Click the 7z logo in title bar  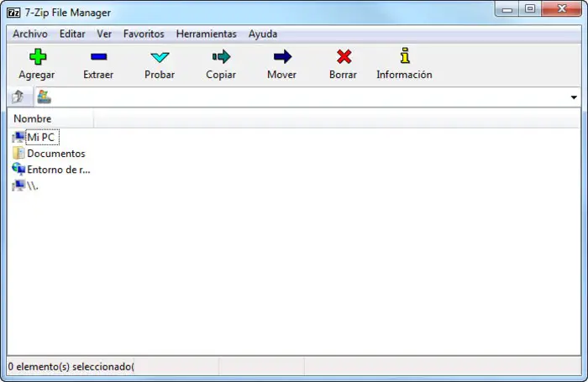(x=13, y=13)
